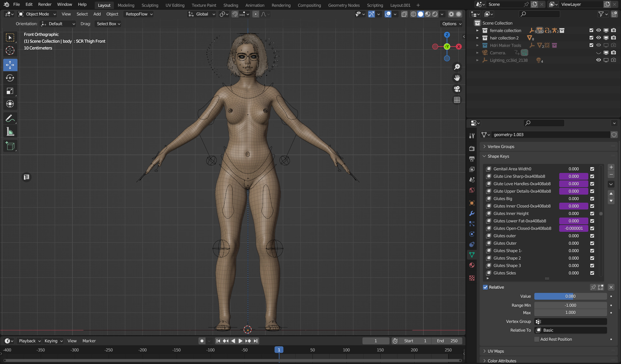Activate the Transform tool
The image size is (621, 364).
tap(10, 104)
